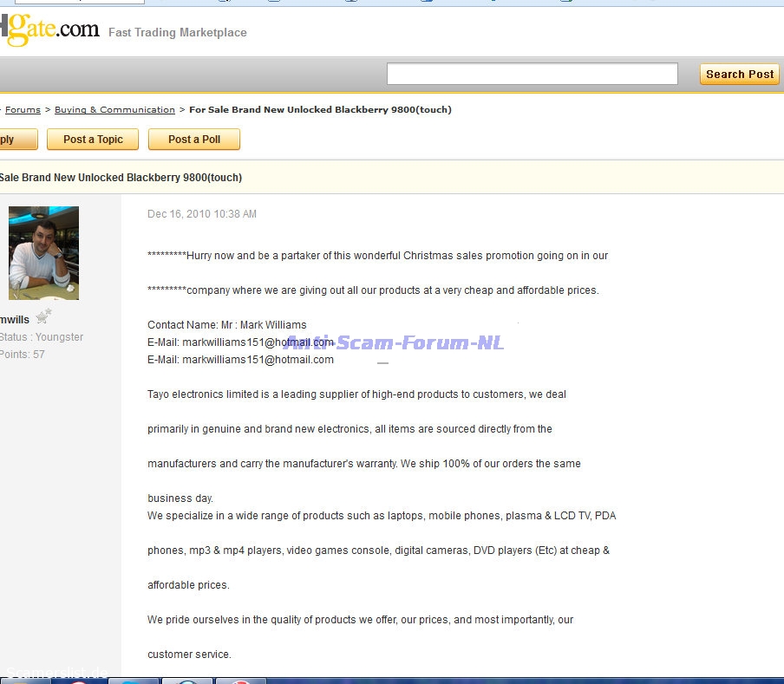
Task: Open Buying & Communication breadcrumb link
Action: coord(114,110)
